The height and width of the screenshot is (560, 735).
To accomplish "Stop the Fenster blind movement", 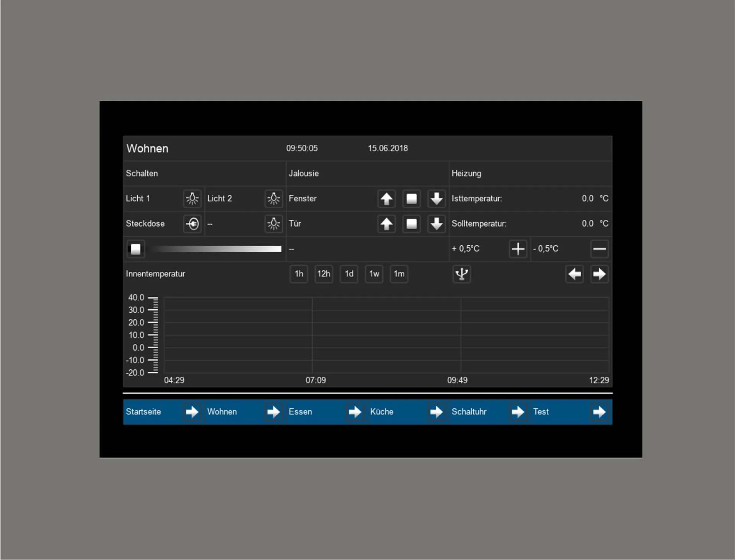I will (411, 199).
